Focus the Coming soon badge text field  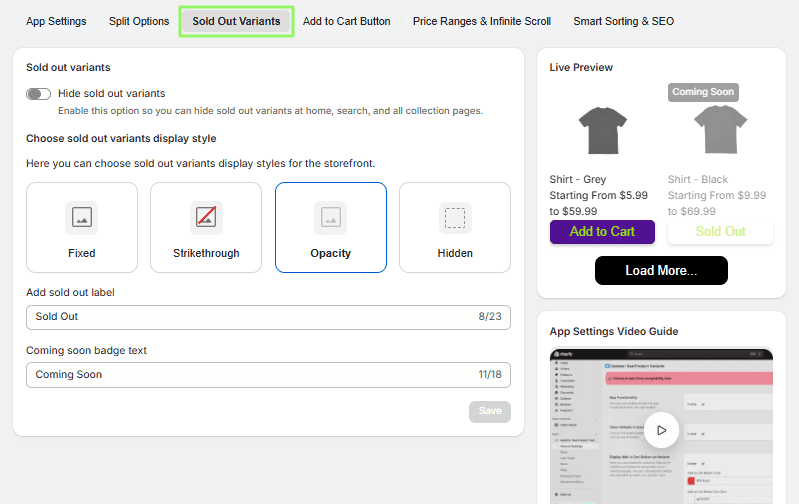pos(269,375)
